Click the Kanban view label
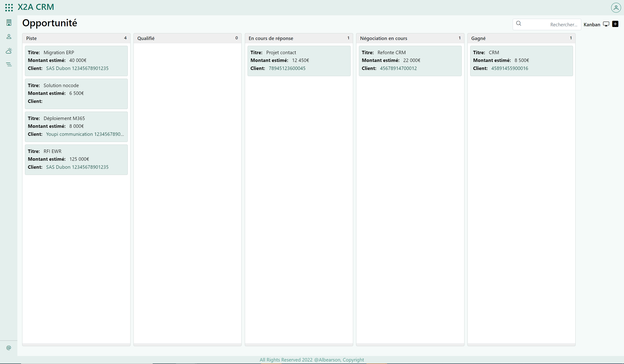The width and height of the screenshot is (624, 364). 592,24
